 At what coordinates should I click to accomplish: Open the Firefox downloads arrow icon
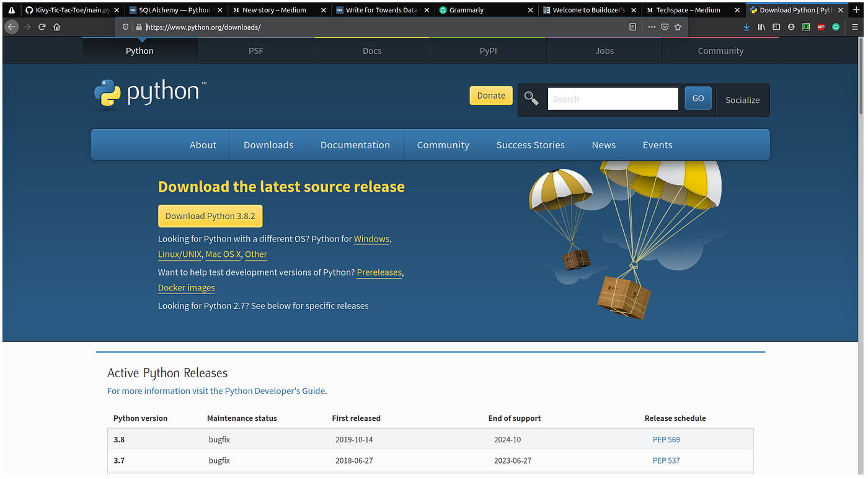tap(746, 27)
